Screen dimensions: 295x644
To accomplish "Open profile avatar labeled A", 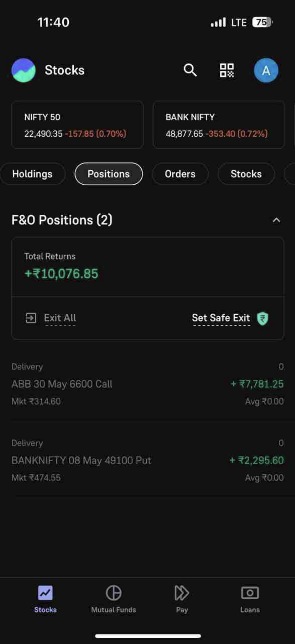I will point(266,70).
